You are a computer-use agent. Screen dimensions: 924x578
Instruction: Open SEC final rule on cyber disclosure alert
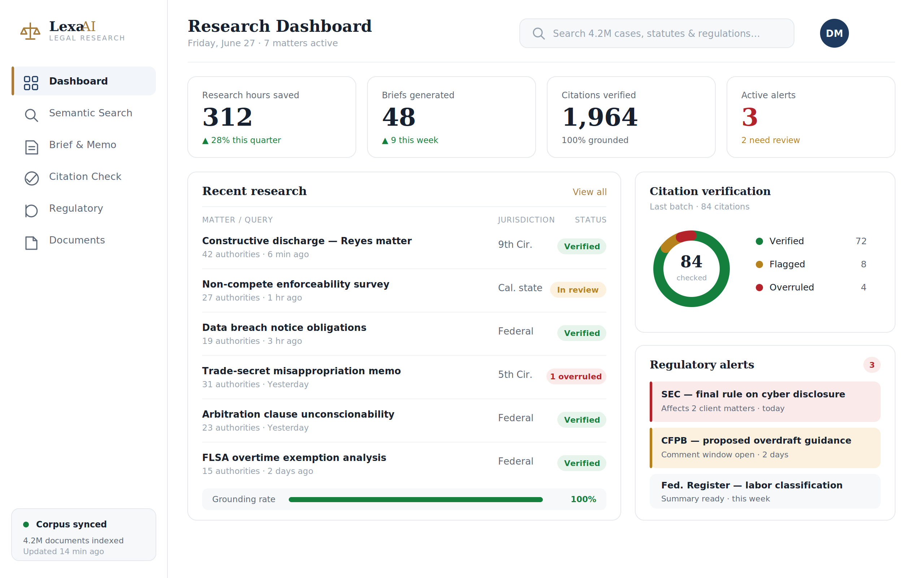(765, 402)
